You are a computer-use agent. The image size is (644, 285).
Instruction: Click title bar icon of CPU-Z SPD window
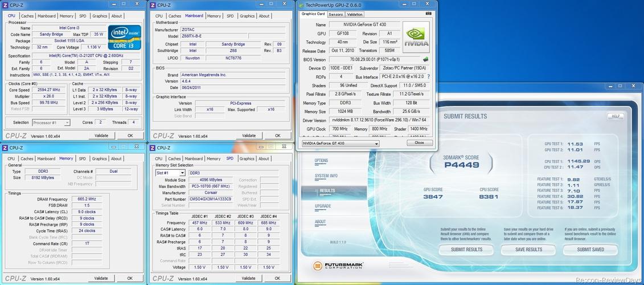tap(153, 148)
